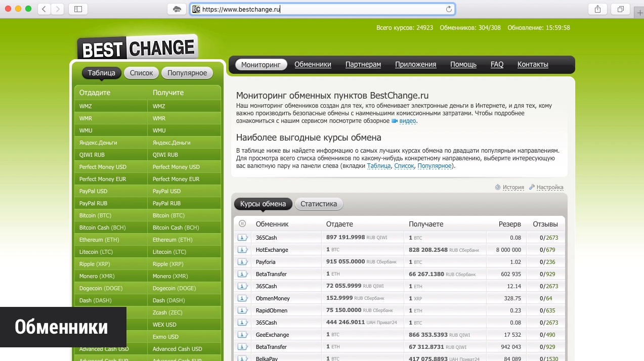Open info for BetaTransfer 67 312.8731 row

pyautogui.click(x=243, y=347)
